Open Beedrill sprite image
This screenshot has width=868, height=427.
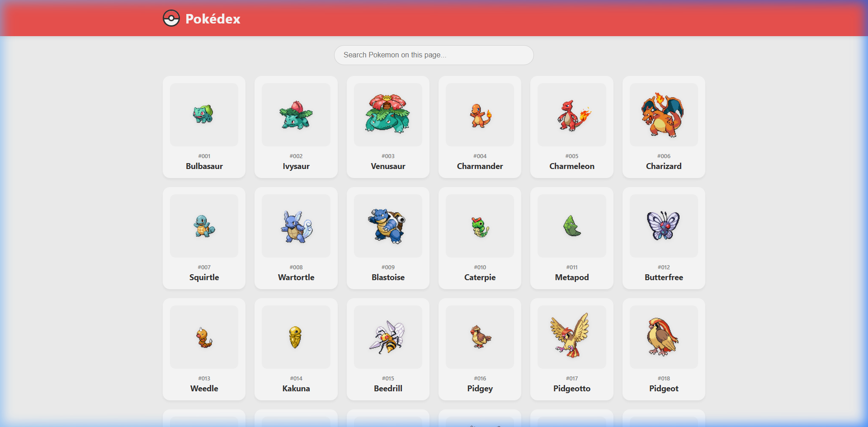[388, 337]
